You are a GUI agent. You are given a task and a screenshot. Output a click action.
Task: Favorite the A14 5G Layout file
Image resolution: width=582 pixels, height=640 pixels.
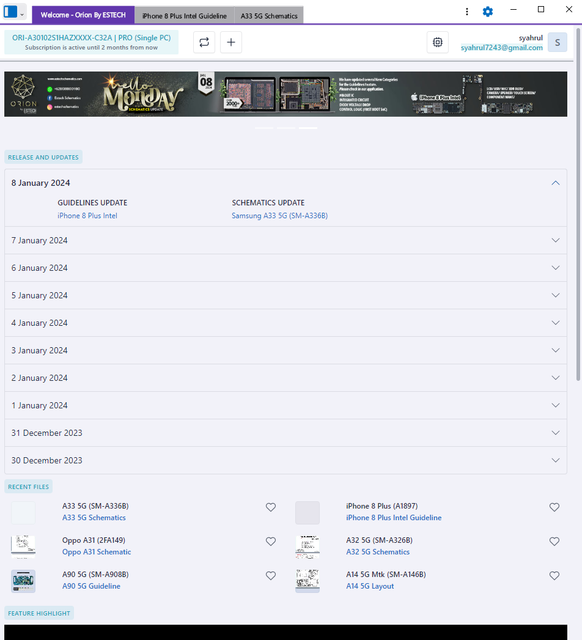(554, 576)
